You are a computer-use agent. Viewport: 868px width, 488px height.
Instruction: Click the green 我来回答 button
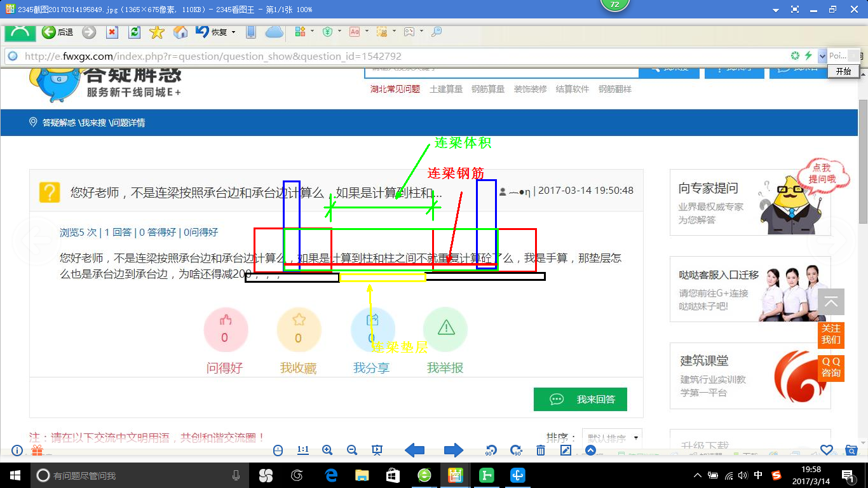click(x=580, y=399)
